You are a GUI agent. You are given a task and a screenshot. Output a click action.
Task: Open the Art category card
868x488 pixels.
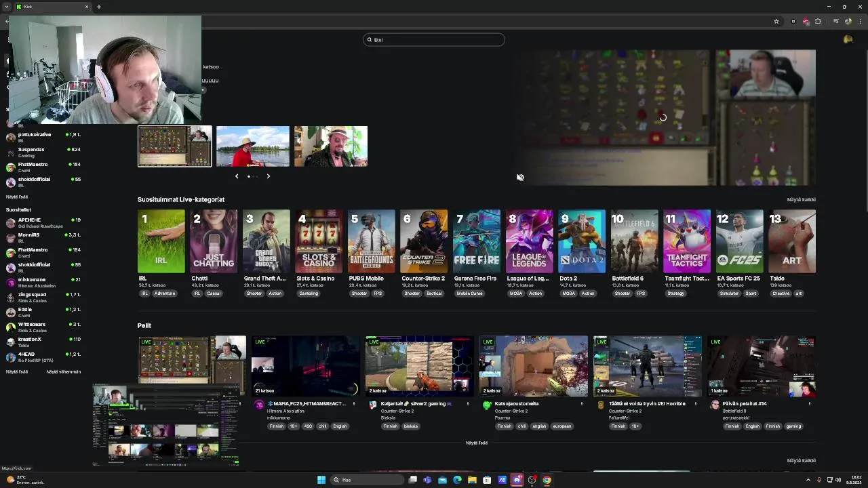click(x=792, y=241)
